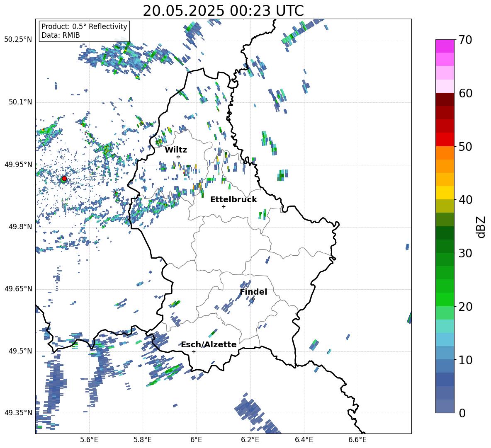Click the 'Wiltz' city label
The height and width of the screenshot is (448, 491).
[x=176, y=150]
